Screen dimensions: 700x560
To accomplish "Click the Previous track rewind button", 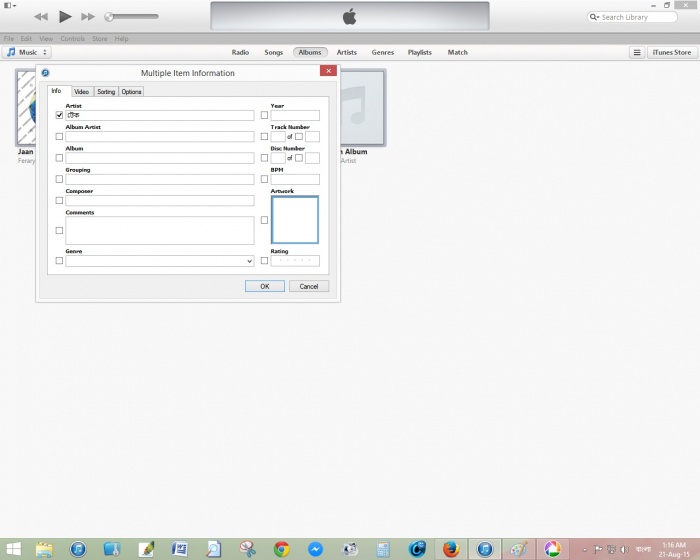I will click(x=41, y=17).
